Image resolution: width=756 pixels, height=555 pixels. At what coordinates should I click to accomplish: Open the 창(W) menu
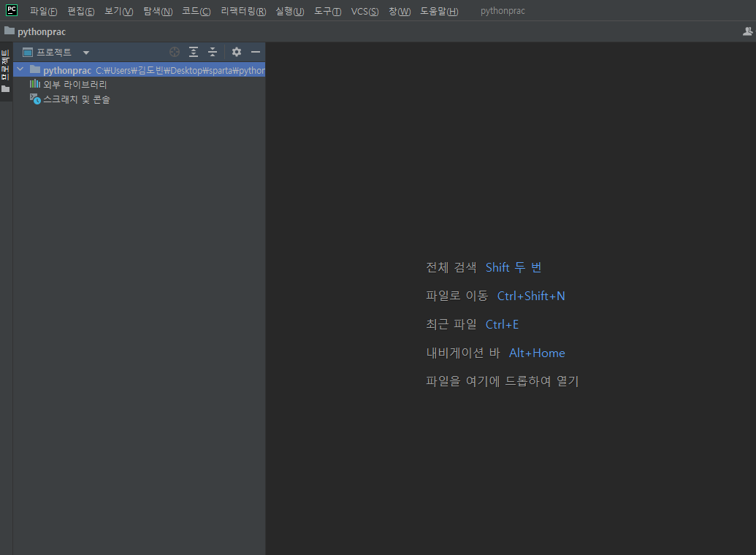400,11
